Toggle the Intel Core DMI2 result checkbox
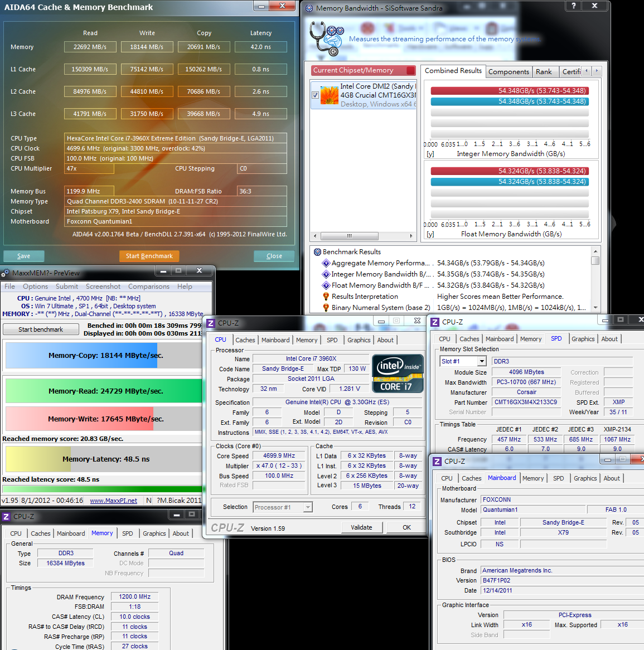This screenshot has width=644, height=650. coord(315,95)
